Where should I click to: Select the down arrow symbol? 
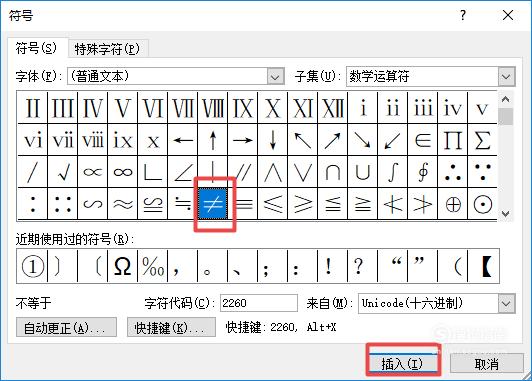point(273,140)
